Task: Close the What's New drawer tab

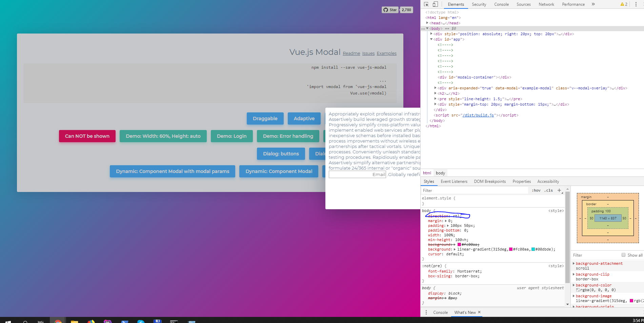Action: tap(479, 312)
